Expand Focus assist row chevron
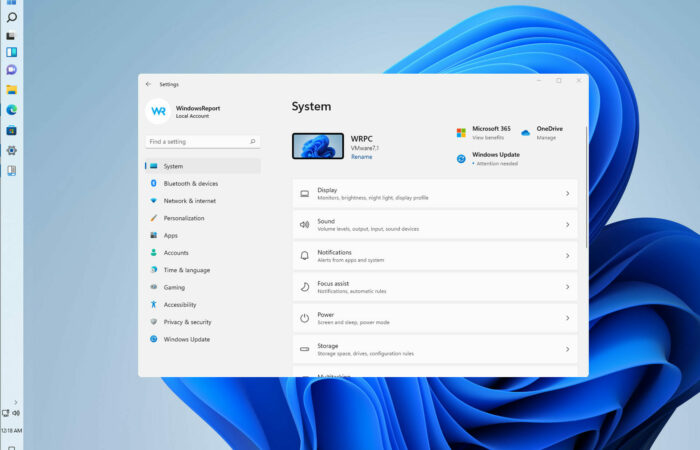This screenshot has height=450, width=700. coord(567,287)
